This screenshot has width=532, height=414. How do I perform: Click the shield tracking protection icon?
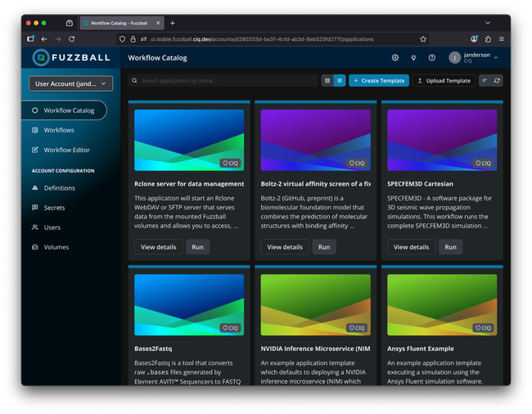[x=123, y=39]
